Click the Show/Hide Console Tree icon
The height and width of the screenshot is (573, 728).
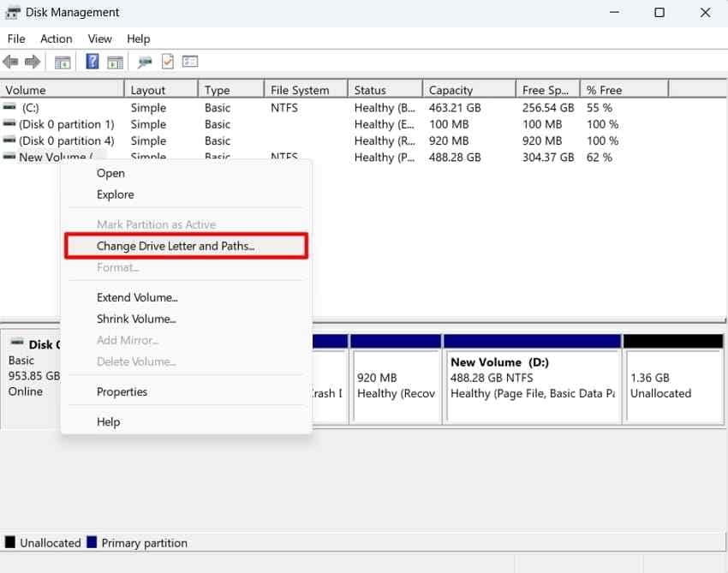point(63,62)
